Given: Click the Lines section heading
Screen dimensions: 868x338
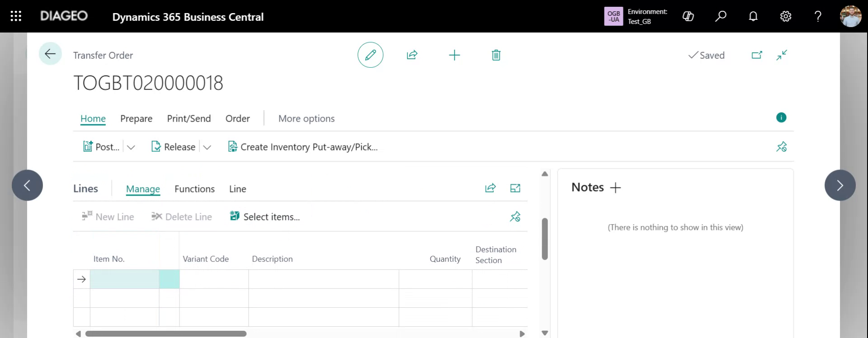Looking at the screenshot, I should 85,188.
